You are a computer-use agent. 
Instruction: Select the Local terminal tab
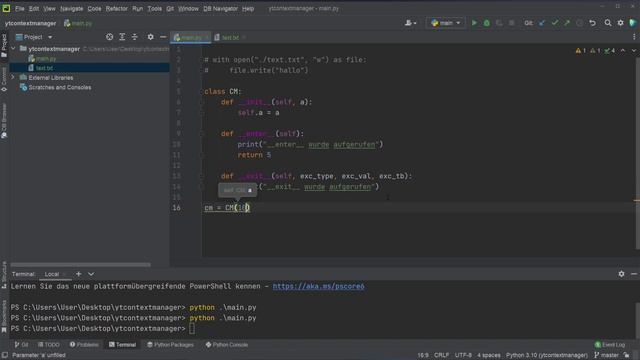(52, 274)
